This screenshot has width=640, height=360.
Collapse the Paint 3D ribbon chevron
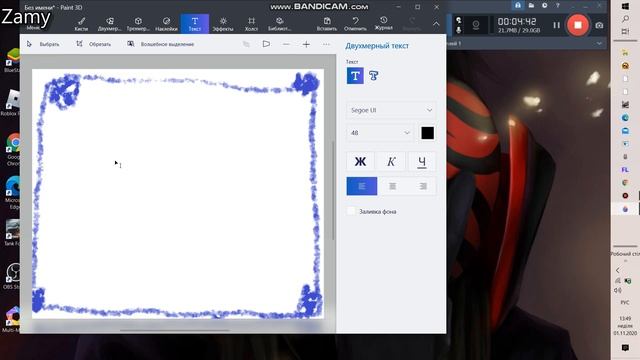point(436,24)
